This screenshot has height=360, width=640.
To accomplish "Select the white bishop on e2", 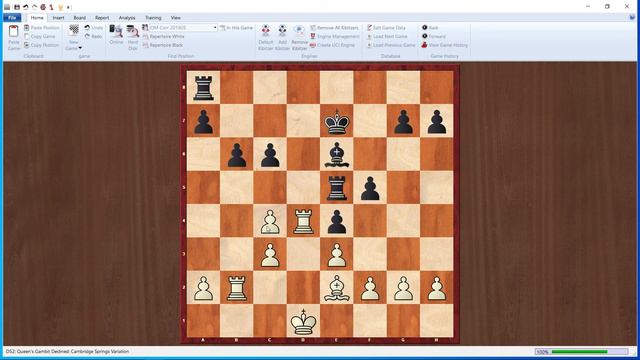I will click(337, 288).
